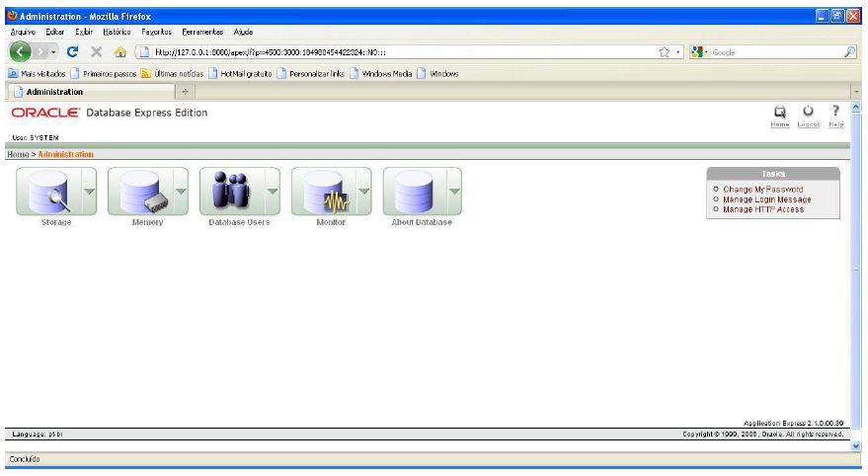
Task: Click the Manage Login Message link
Action: [x=766, y=199]
